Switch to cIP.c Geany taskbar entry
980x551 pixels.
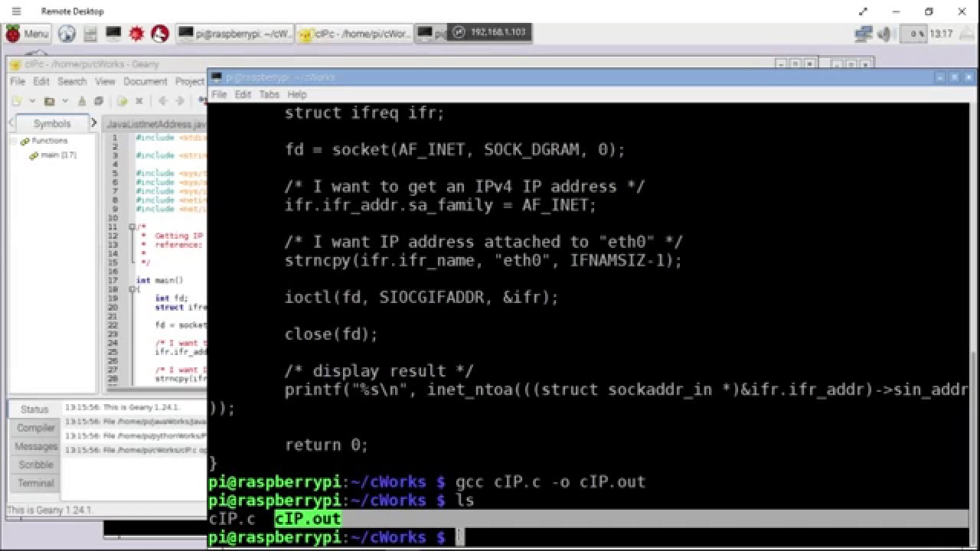point(354,34)
